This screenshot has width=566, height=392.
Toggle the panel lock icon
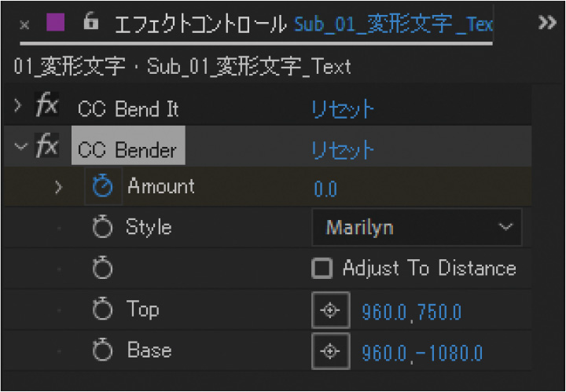coord(91,23)
